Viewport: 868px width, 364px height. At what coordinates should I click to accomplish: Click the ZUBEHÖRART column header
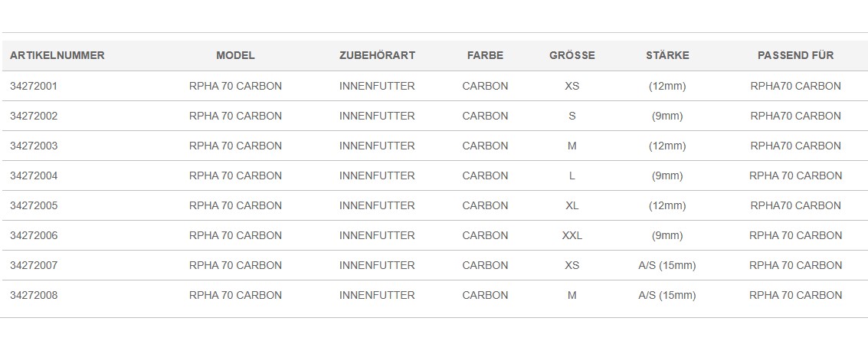[377, 55]
